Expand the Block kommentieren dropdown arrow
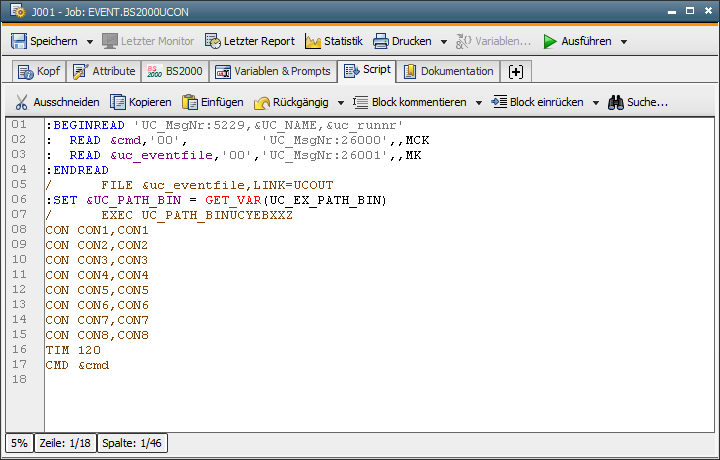This screenshot has width=720, height=460. tap(478, 103)
